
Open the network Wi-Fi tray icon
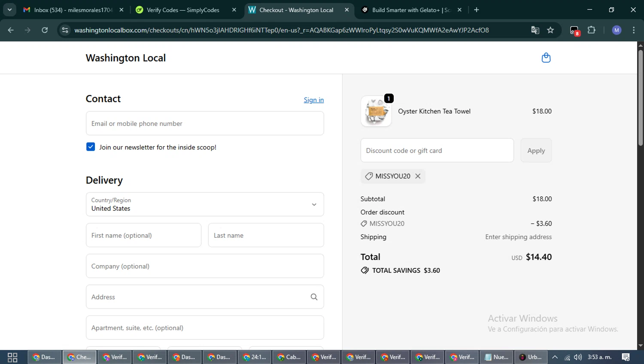(x=567, y=357)
